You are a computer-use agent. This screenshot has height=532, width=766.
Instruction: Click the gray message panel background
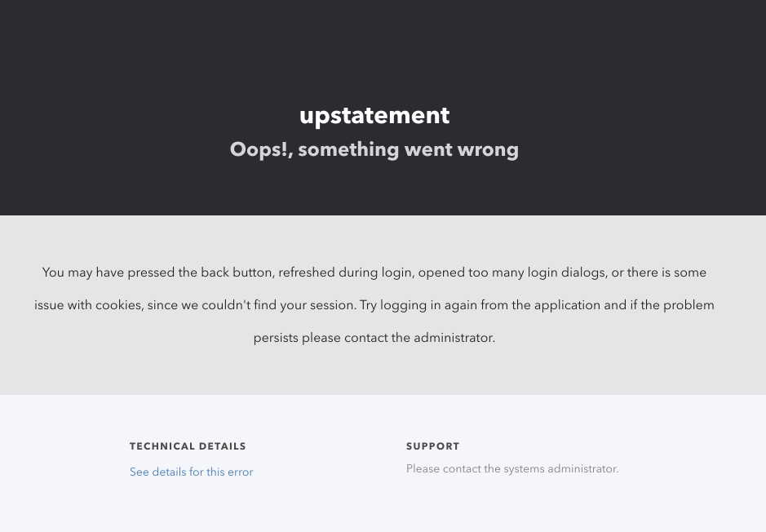(383, 367)
